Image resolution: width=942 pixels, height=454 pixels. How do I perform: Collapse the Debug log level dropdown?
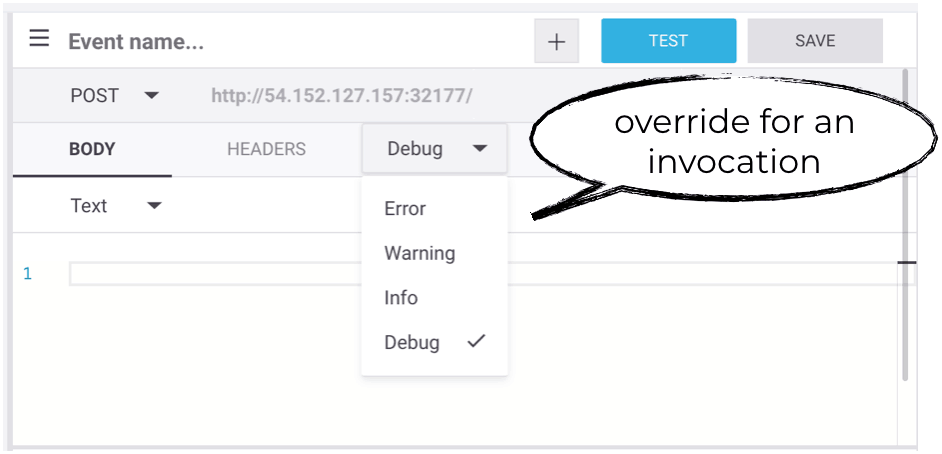(x=435, y=149)
